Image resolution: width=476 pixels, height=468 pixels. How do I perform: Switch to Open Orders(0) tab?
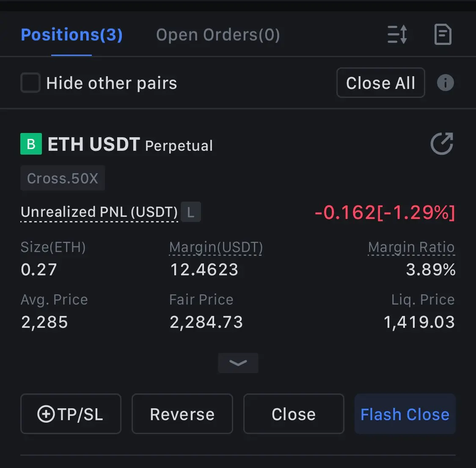(218, 35)
